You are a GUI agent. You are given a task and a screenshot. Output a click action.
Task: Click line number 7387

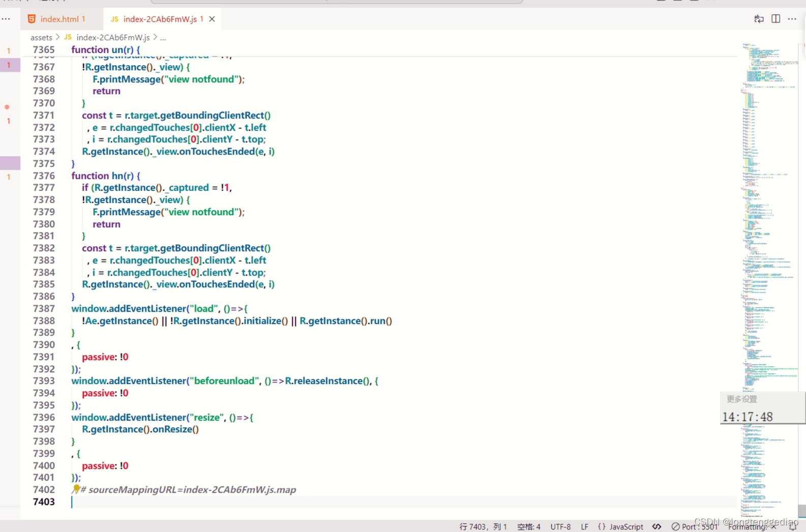click(44, 308)
